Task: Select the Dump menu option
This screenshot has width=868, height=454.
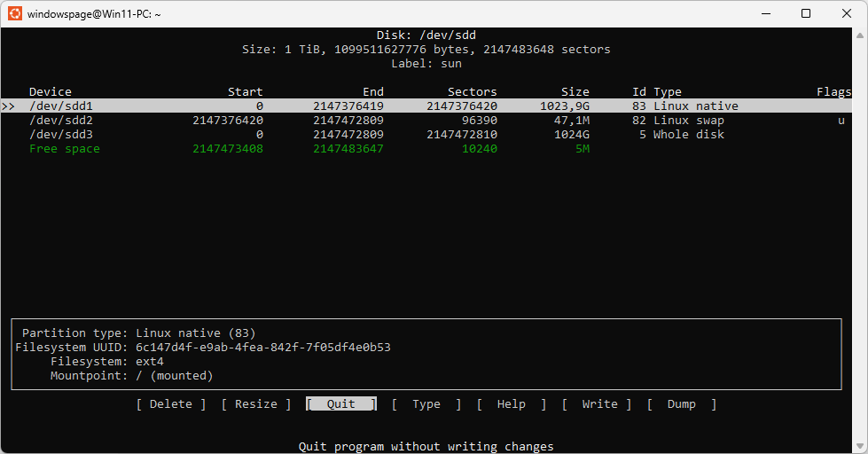Action: [x=681, y=404]
